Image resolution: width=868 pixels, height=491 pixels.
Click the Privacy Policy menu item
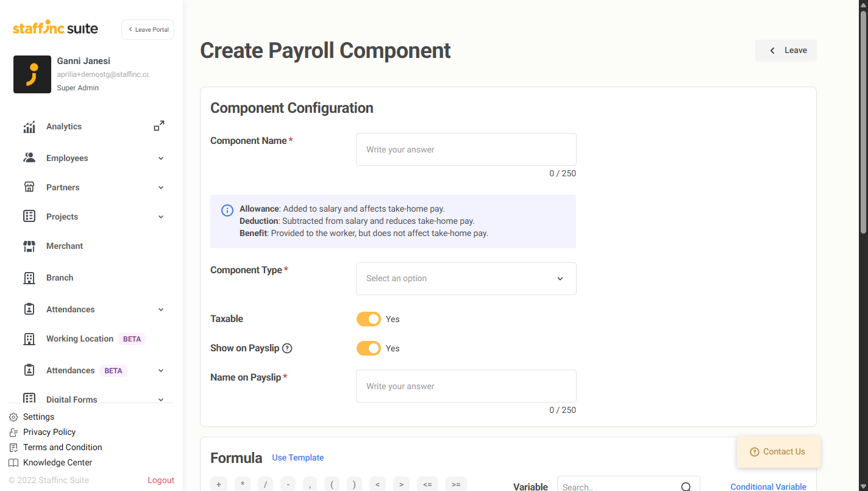(x=49, y=432)
